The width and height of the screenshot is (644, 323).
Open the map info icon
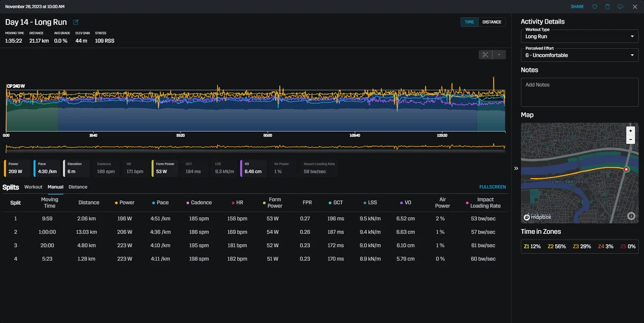click(631, 216)
